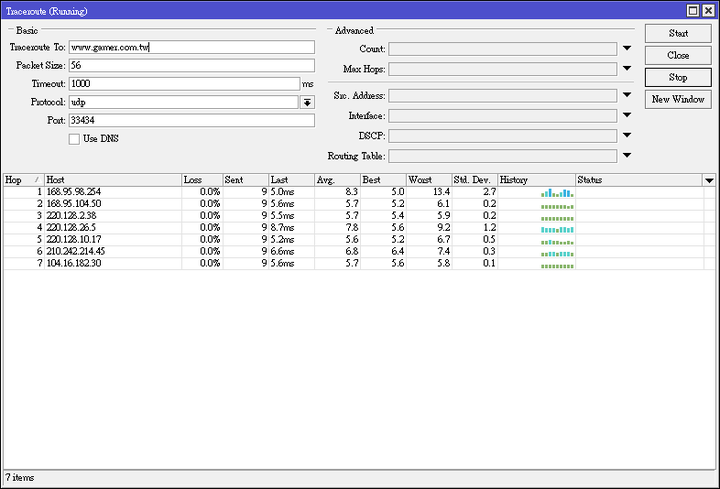Sort by the Last column header
Image resolution: width=720 pixels, height=489 pixels.
coord(292,180)
